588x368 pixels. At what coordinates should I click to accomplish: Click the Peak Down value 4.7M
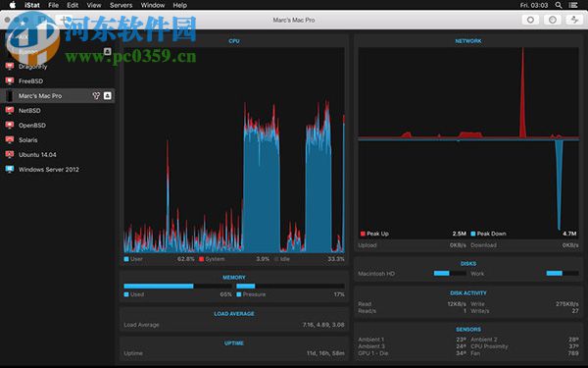click(569, 234)
